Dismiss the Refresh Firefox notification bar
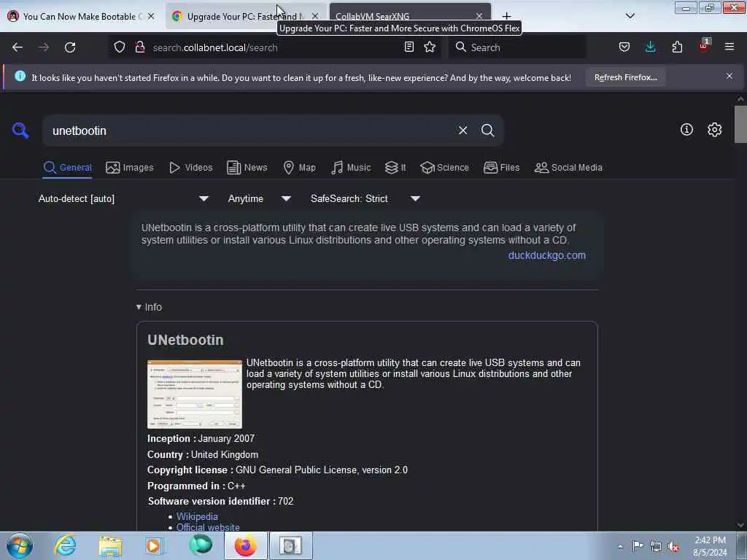The height and width of the screenshot is (560, 747). pos(729,76)
